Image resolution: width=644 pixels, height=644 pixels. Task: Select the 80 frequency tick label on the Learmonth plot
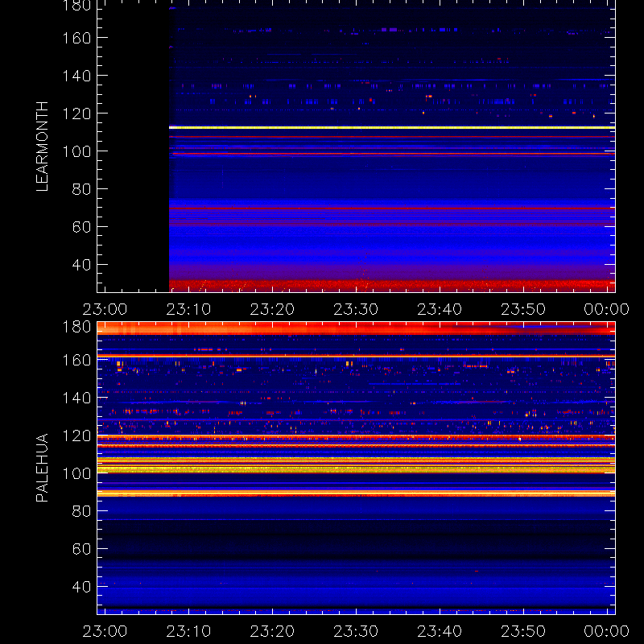tap(81, 189)
